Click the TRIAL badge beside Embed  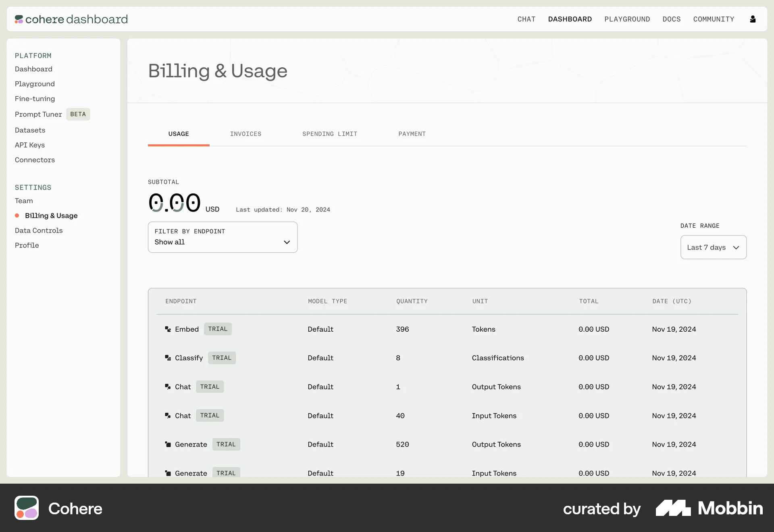tap(218, 329)
